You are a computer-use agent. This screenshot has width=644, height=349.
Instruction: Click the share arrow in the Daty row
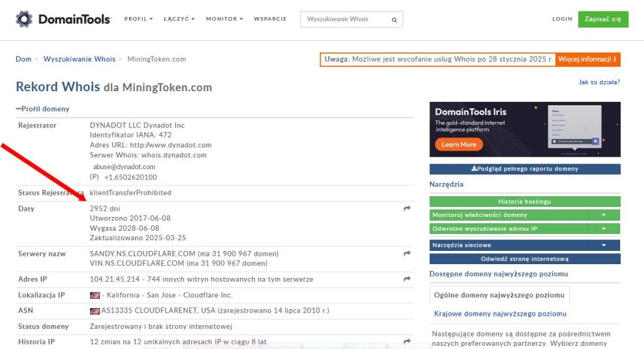pos(407,209)
